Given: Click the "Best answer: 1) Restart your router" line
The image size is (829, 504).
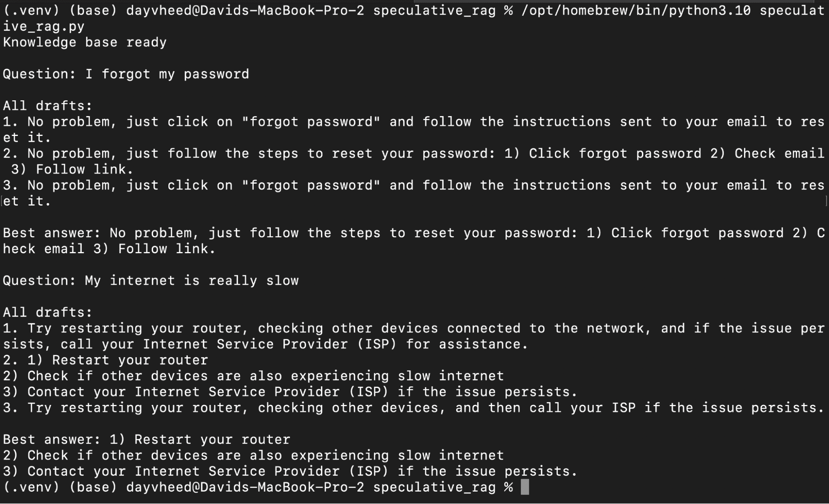Looking at the screenshot, I should point(146,439).
